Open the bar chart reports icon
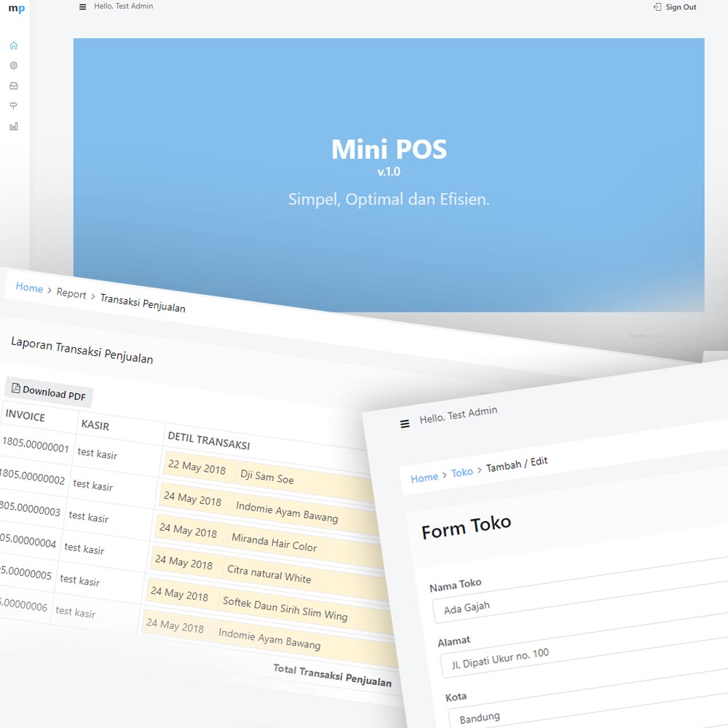Viewport: 728px width, 728px height. pyautogui.click(x=14, y=127)
